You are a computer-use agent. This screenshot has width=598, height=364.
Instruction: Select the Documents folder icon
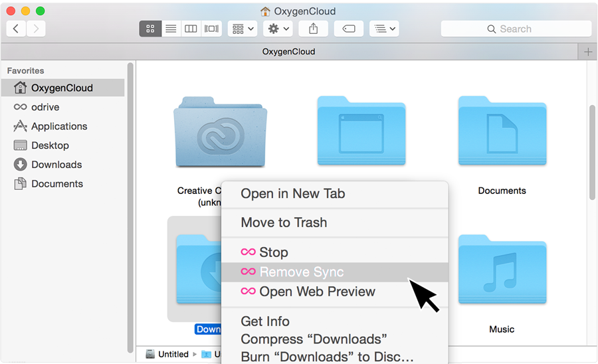pos(502,130)
